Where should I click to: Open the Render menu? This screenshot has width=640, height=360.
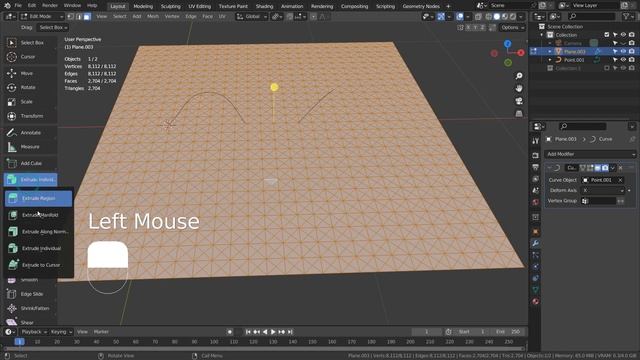[50, 6]
